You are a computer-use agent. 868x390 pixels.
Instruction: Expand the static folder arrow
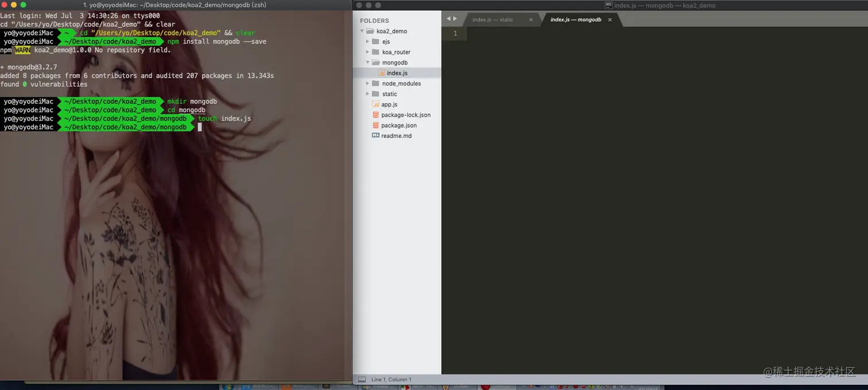[x=367, y=94]
